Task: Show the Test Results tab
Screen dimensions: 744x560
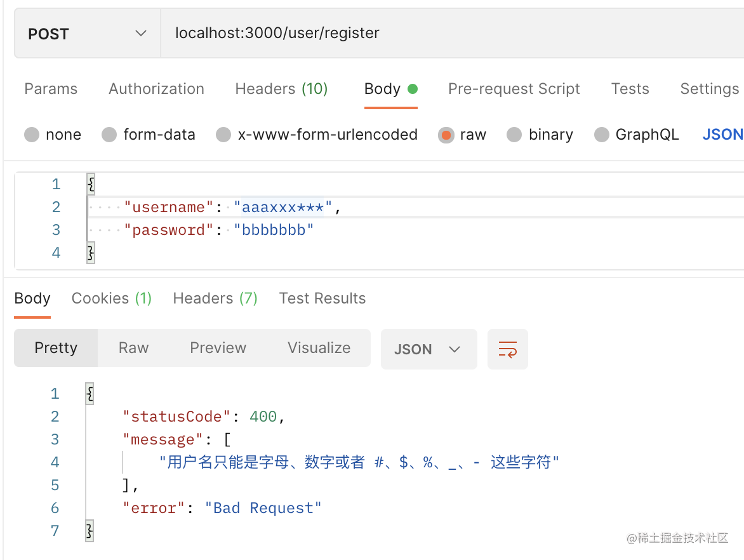Action: pyautogui.click(x=322, y=298)
